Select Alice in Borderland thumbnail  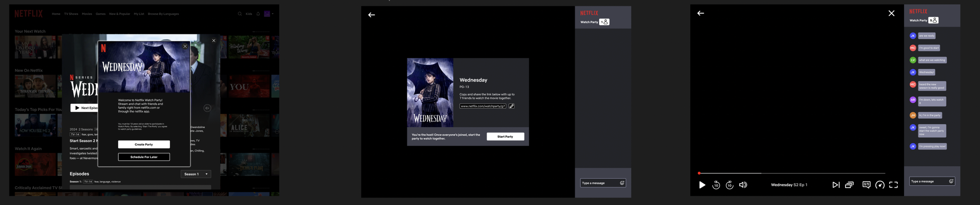[x=249, y=125]
